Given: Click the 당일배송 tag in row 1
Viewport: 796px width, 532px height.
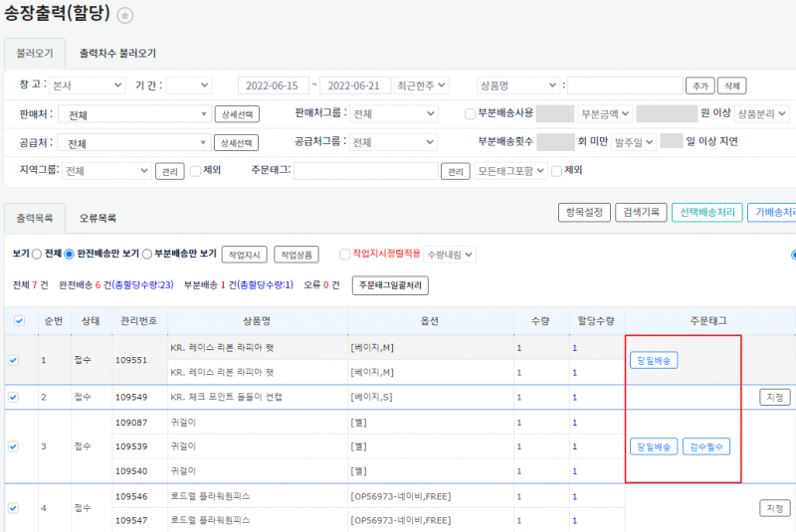Looking at the screenshot, I should (x=654, y=360).
